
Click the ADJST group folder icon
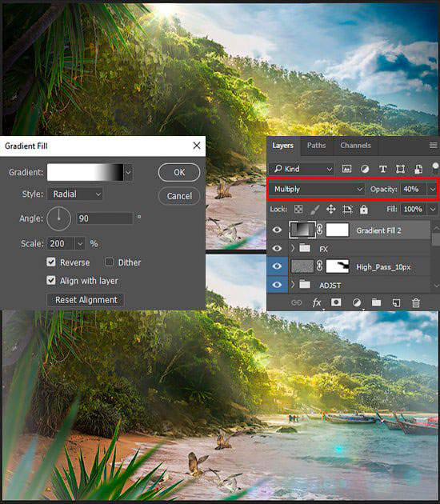[305, 285]
